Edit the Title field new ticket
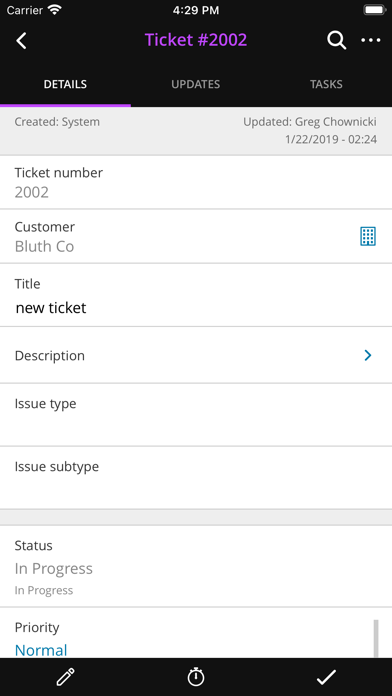392x696 pixels. pyautogui.click(x=196, y=295)
